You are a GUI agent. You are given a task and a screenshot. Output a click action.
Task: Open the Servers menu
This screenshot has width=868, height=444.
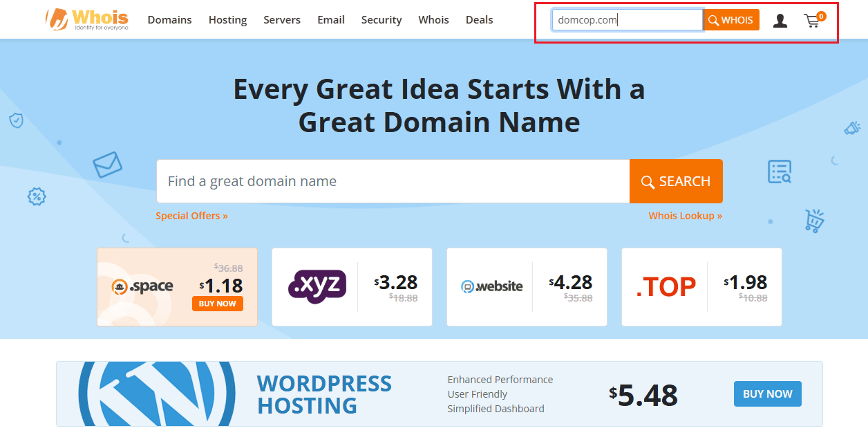pyautogui.click(x=282, y=20)
